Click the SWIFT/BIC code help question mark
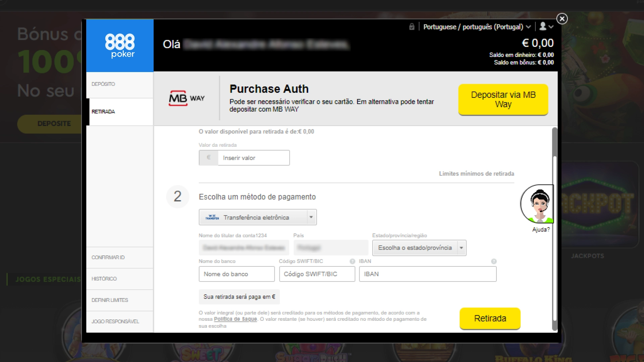The image size is (644, 362). pyautogui.click(x=352, y=261)
